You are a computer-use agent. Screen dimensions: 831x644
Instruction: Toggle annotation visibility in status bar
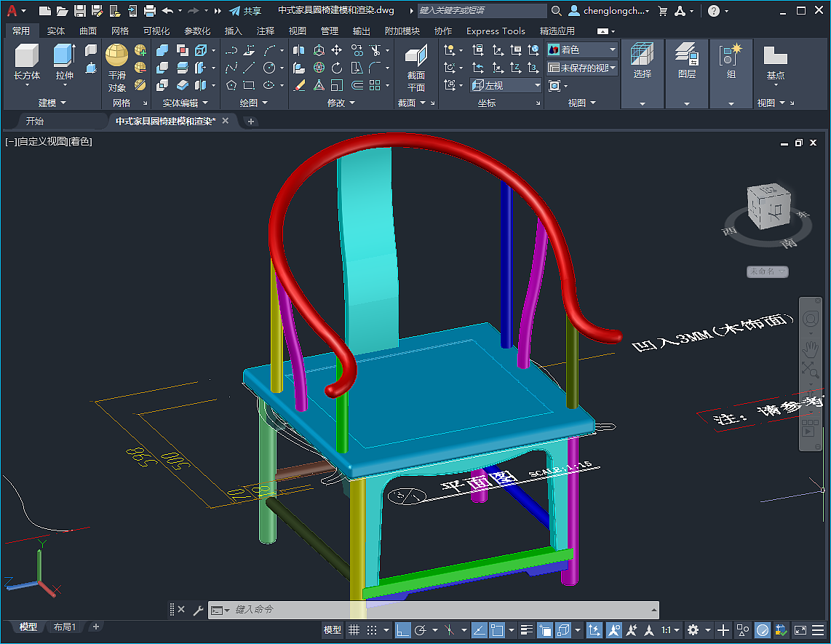[613, 630]
